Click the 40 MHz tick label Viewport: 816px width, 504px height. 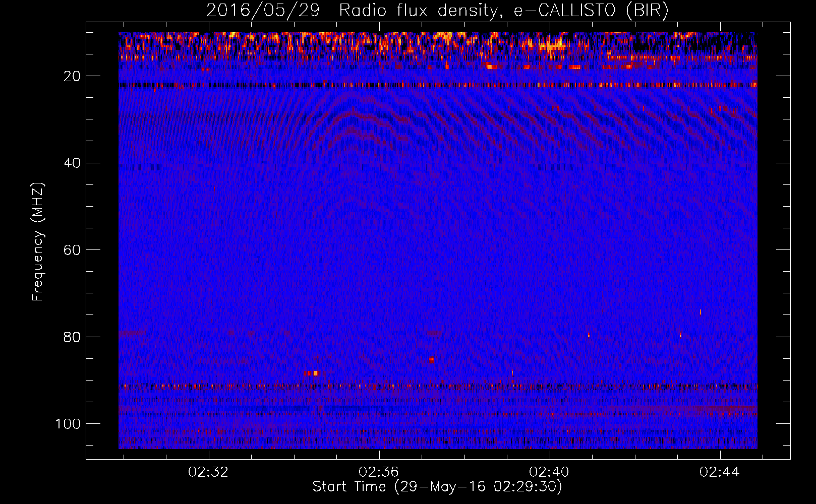coord(72,163)
